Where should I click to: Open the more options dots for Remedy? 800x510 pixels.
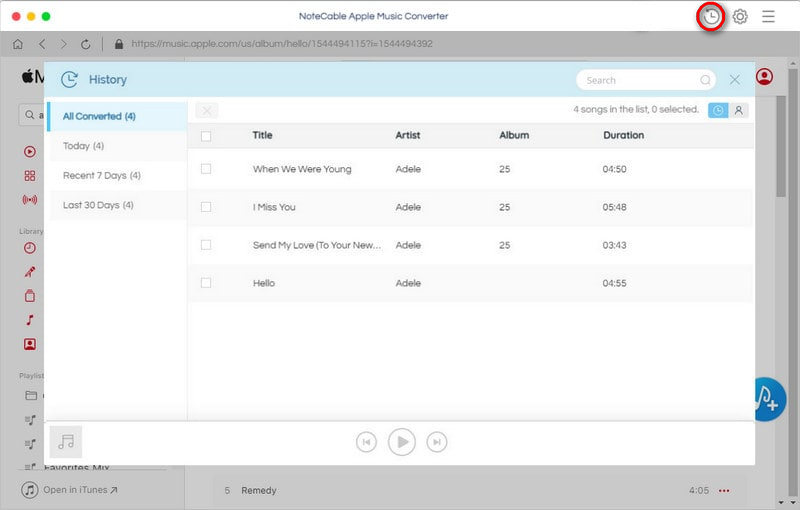(724, 491)
